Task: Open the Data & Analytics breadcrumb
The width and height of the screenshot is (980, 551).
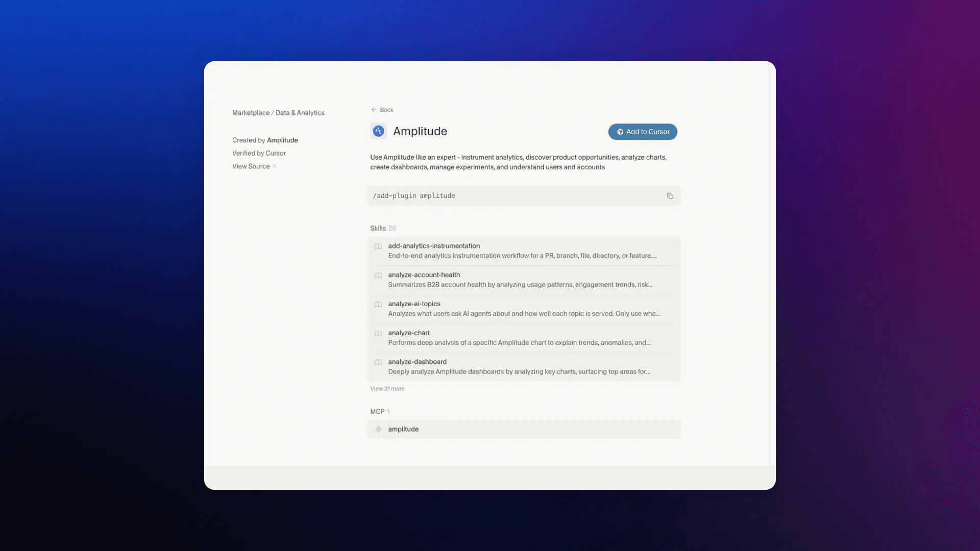Action: (300, 113)
